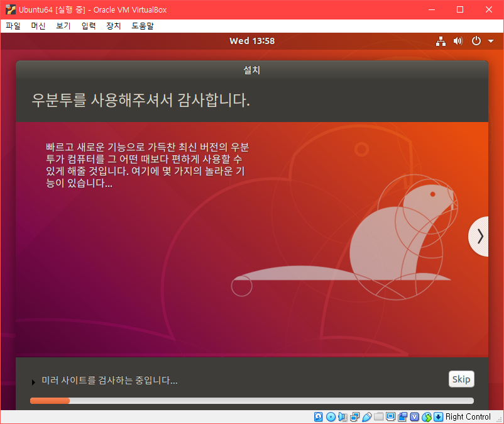Open the 머신 menu
The image size is (504, 424).
coord(38,26)
